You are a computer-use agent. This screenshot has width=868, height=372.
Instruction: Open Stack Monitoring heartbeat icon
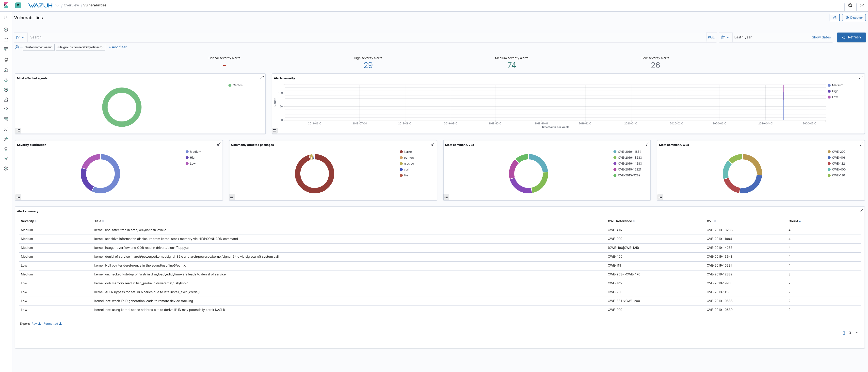[6, 158]
